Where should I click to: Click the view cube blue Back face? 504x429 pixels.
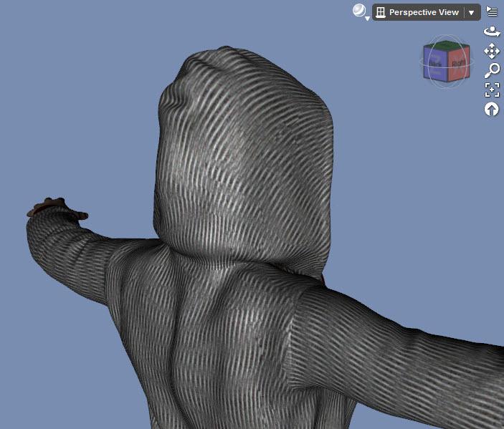click(x=435, y=64)
